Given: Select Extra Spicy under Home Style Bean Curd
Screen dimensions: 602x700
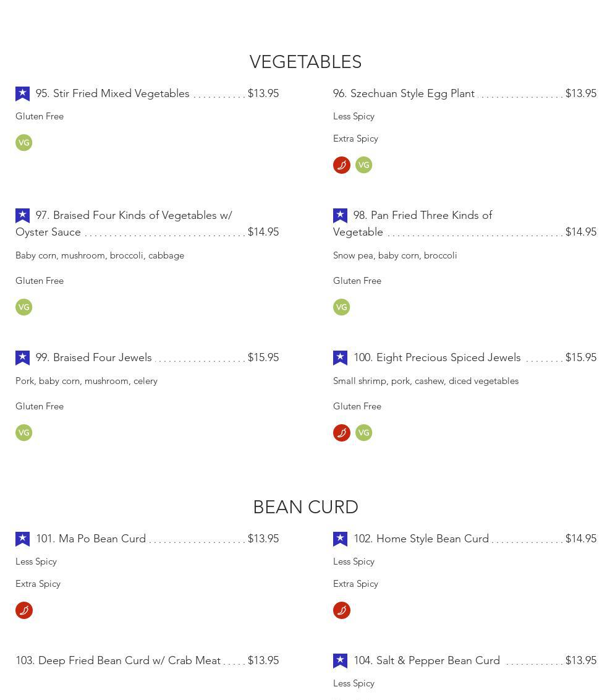Looking at the screenshot, I should click(x=355, y=584).
